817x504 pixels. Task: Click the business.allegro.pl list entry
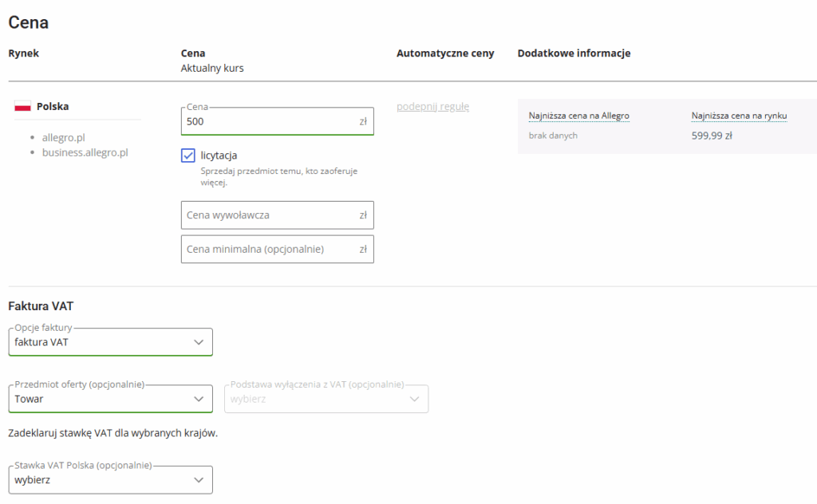[x=85, y=152]
